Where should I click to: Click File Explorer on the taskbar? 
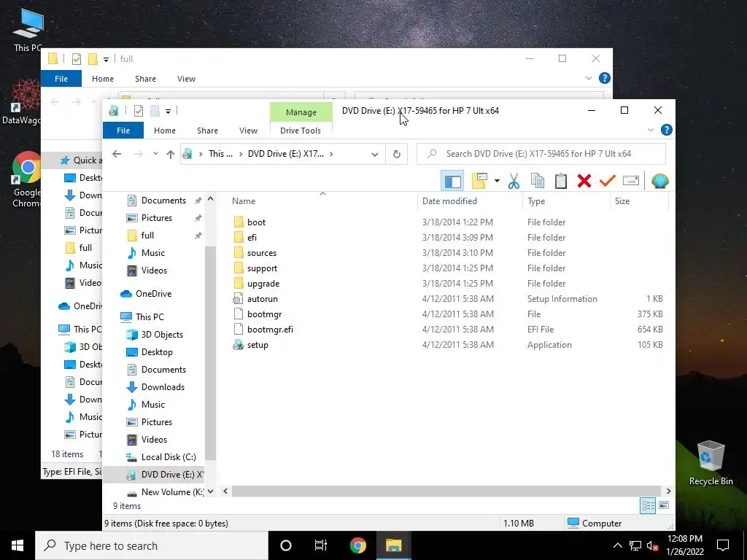393,545
